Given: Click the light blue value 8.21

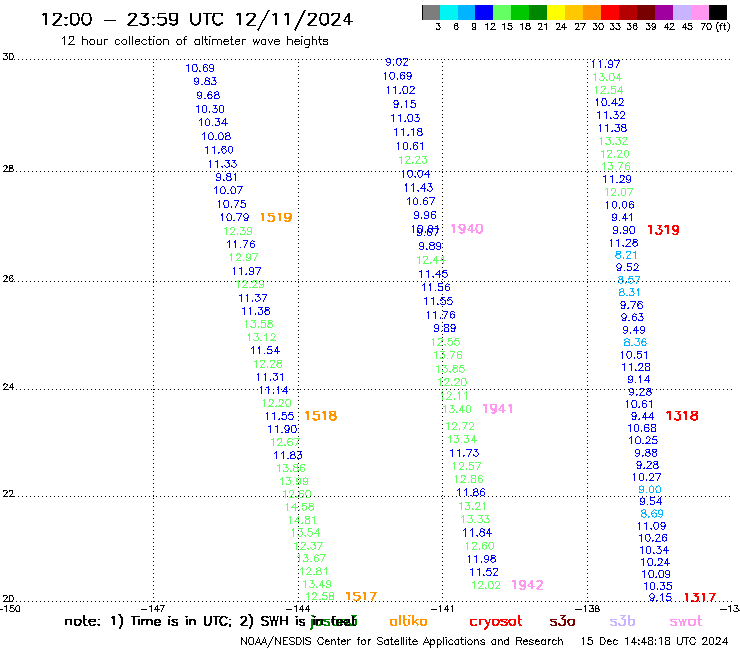Looking at the screenshot, I should tap(626, 255).
